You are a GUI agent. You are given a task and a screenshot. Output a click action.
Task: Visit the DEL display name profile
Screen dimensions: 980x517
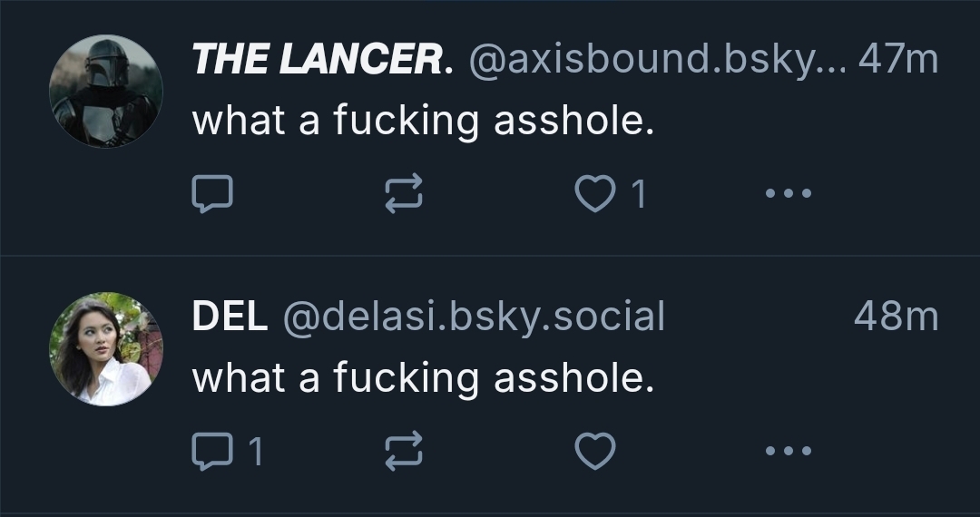tap(230, 317)
